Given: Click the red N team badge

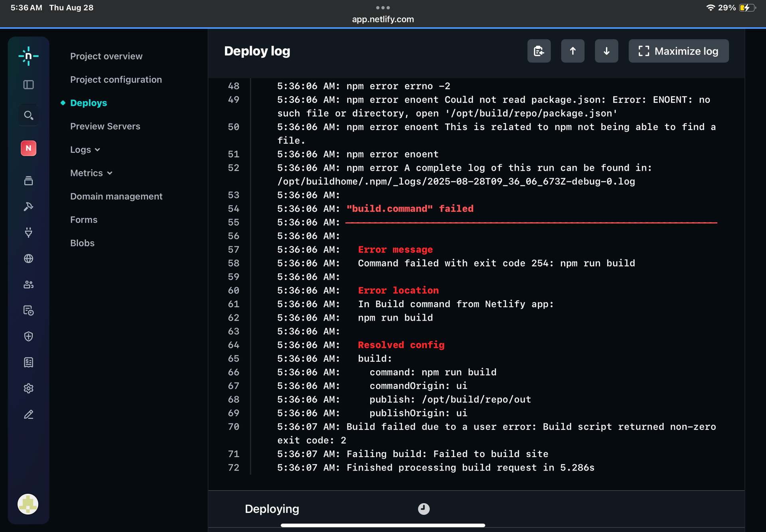Looking at the screenshot, I should pos(28,148).
